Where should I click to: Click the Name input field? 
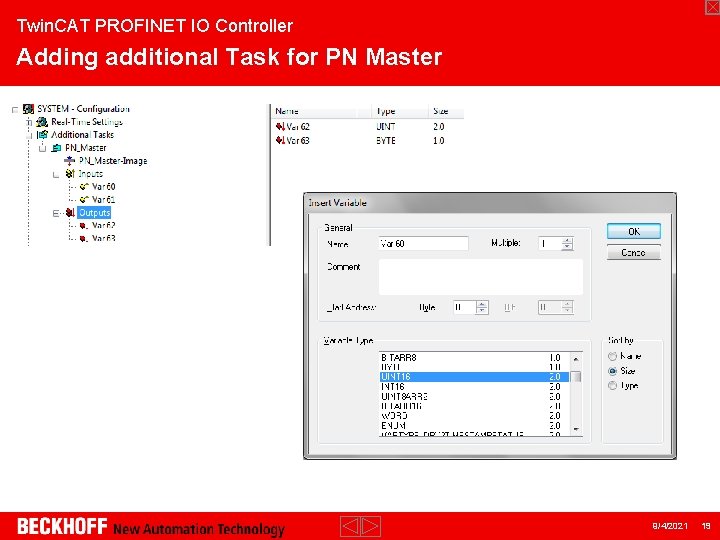(423, 244)
